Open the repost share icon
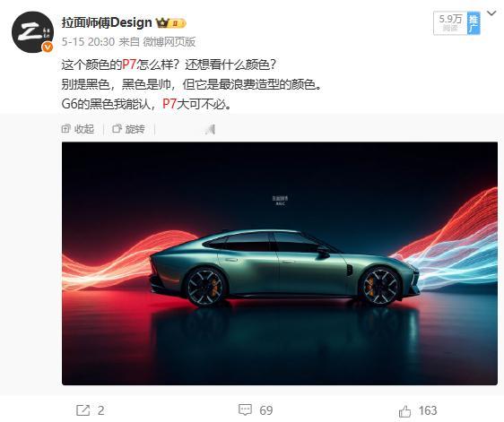The height and width of the screenshot is (422, 504). (x=83, y=410)
